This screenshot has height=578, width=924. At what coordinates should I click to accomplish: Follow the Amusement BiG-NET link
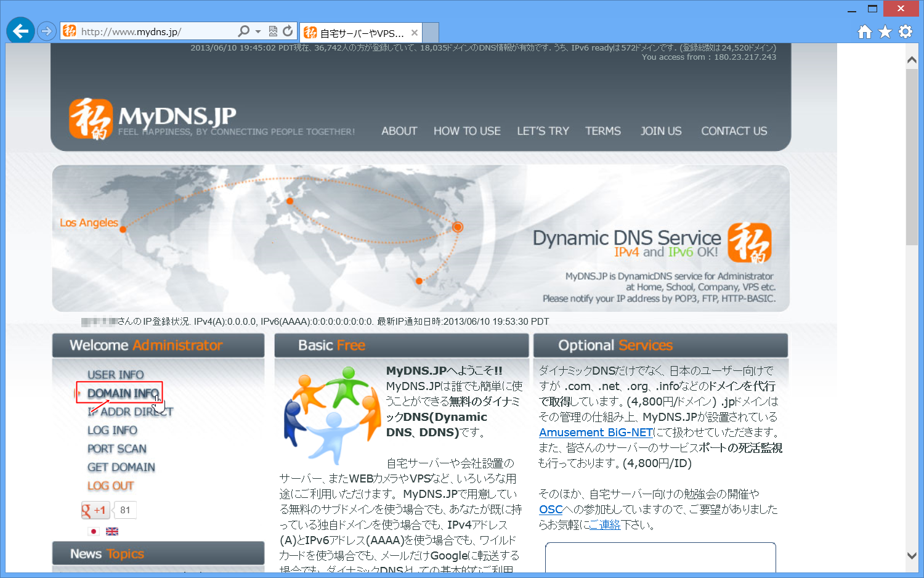pos(595,432)
